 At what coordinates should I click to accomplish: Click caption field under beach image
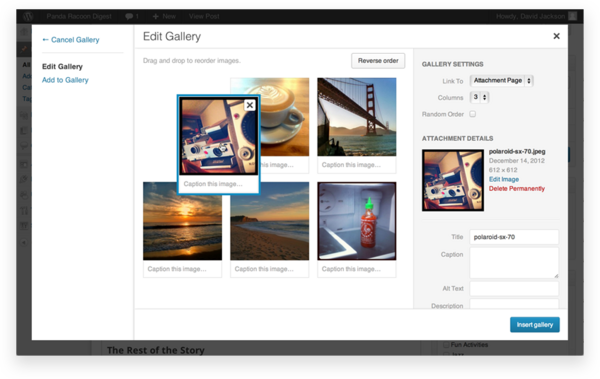click(270, 269)
